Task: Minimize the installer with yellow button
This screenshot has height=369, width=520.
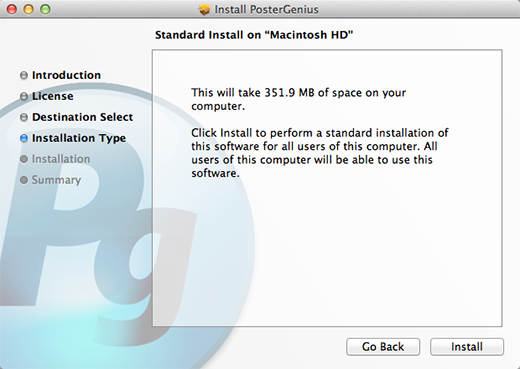Action: [x=28, y=9]
